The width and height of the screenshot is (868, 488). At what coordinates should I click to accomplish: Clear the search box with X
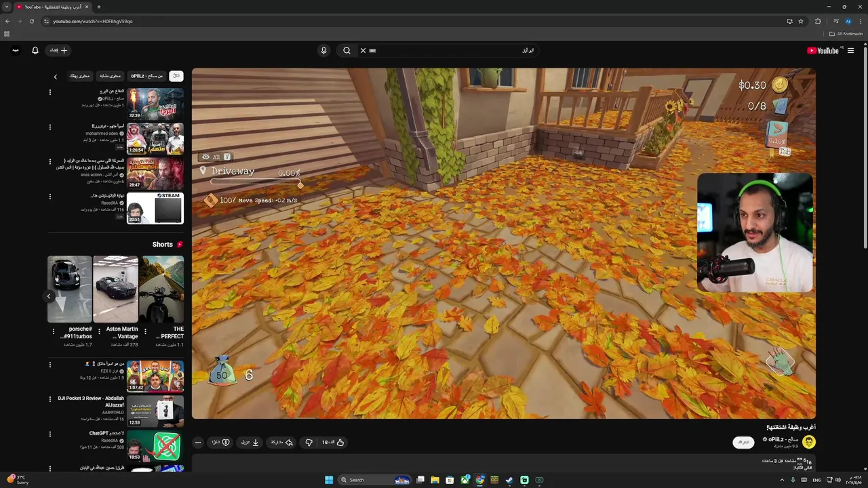coord(363,50)
